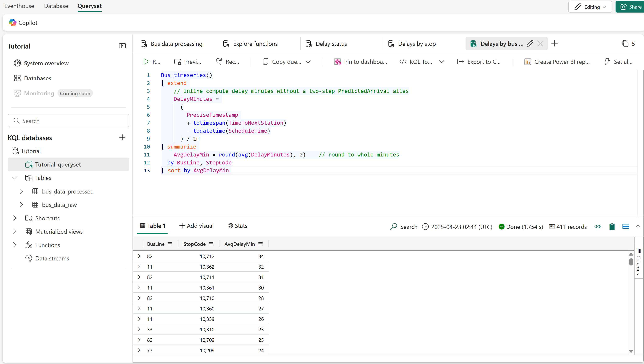Switch to the Delay status tab
The image size is (644, 364).
point(331,44)
